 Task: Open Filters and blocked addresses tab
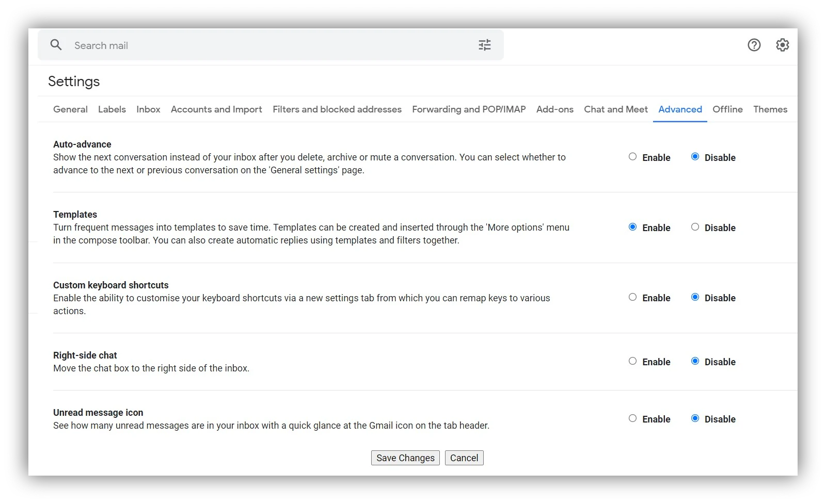click(x=337, y=109)
